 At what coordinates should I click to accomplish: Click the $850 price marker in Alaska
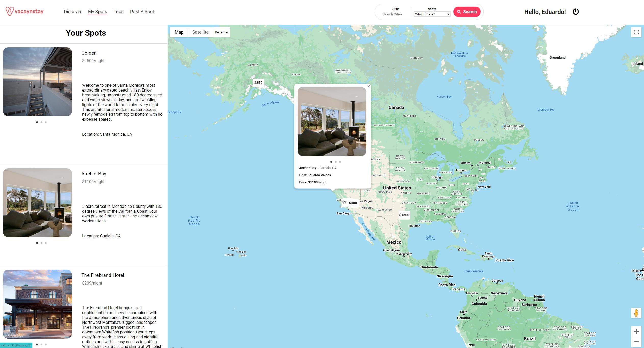[258, 83]
